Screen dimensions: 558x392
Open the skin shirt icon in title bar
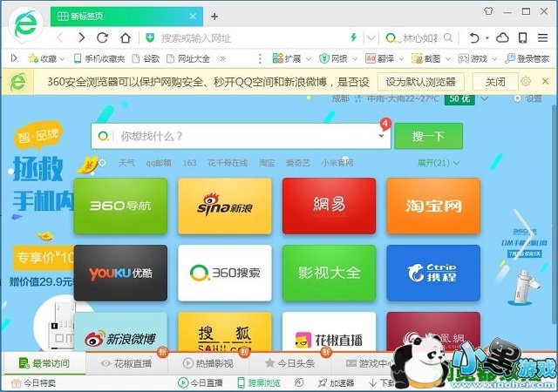pyautogui.click(x=488, y=11)
